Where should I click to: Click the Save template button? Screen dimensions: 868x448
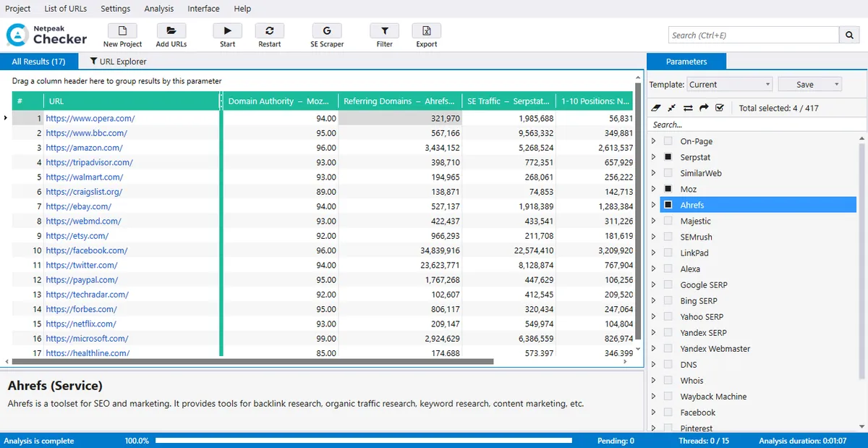coord(804,85)
